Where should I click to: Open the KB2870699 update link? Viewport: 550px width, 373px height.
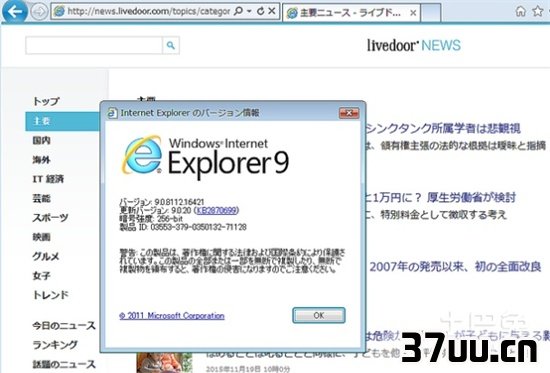click(x=216, y=210)
